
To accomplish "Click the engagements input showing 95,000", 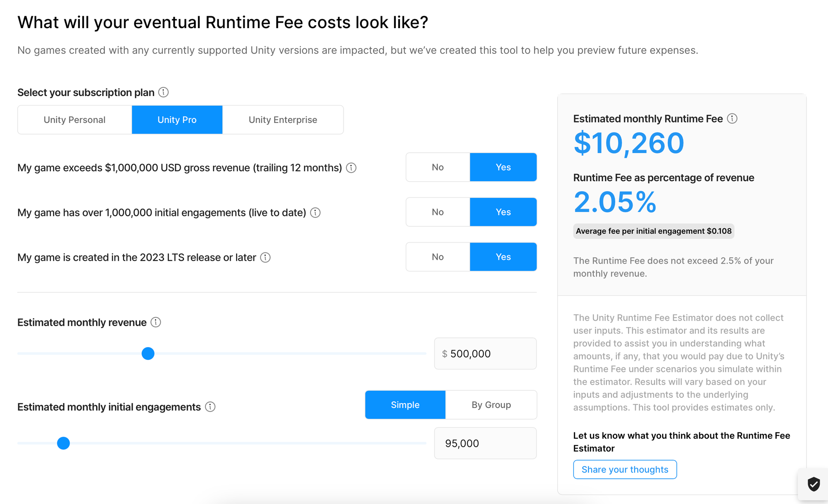I will click(485, 443).
